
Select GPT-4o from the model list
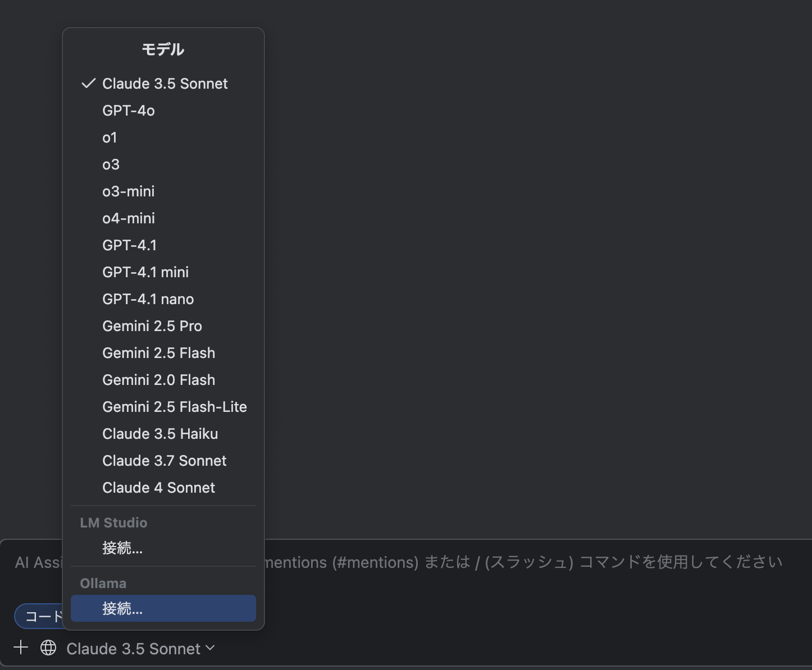pyautogui.click(x=128, y=110)
